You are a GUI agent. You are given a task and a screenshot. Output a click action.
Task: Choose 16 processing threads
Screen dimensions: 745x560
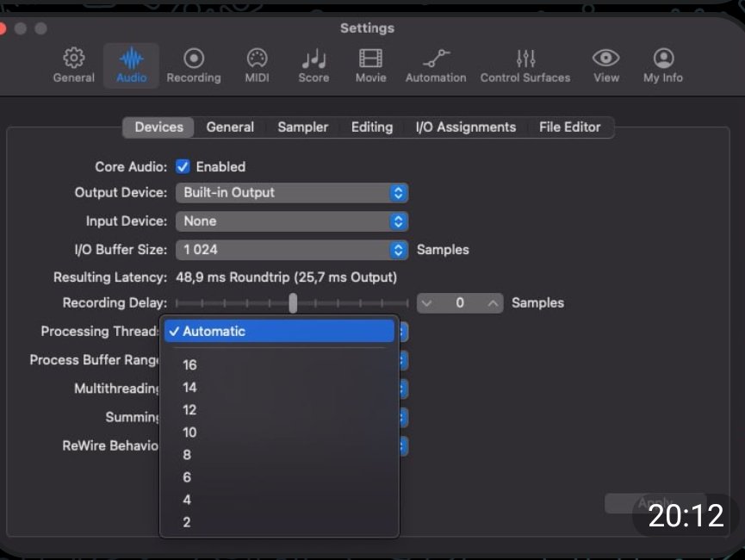tap(279, 364)
